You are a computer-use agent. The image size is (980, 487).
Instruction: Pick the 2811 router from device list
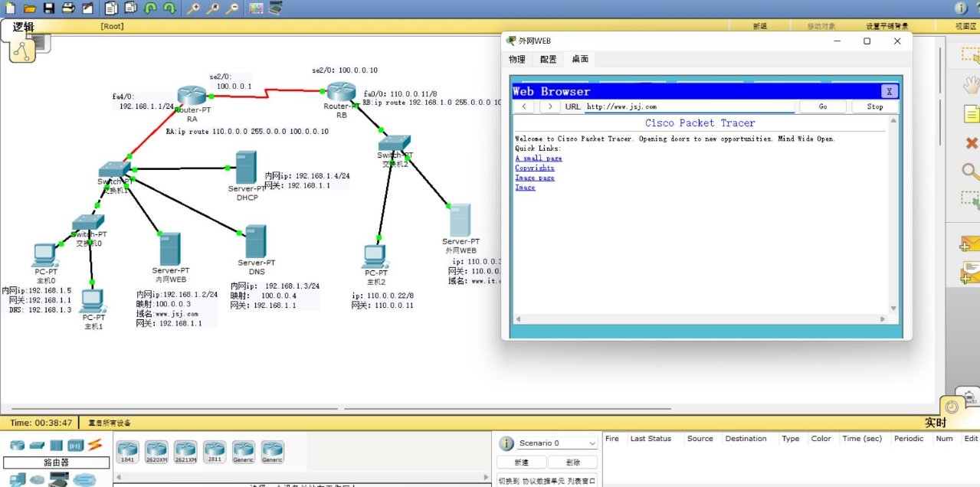pyautogui.click(x=215, y=450)
